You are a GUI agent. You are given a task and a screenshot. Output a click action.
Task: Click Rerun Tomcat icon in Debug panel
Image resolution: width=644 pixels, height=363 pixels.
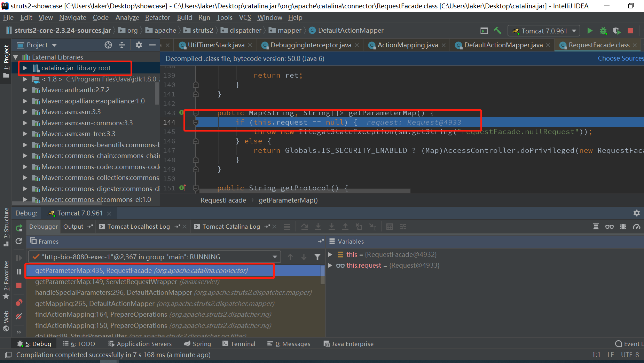(x=19, y=228)
